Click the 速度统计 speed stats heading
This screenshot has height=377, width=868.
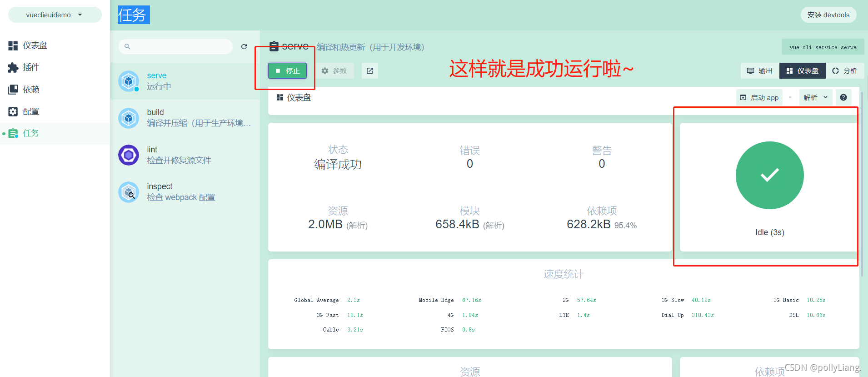click(x=564, y=274)
